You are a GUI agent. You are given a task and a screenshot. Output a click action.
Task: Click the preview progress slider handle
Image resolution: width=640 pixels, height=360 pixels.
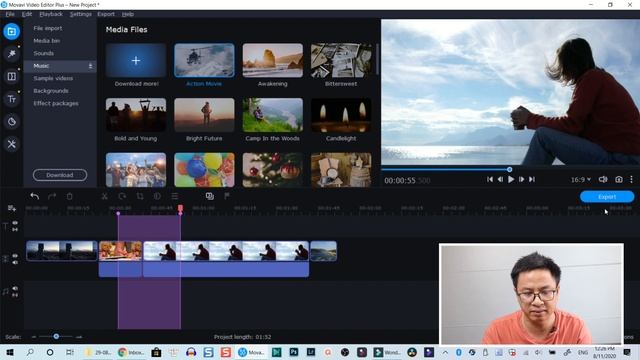tap(509, 169)
